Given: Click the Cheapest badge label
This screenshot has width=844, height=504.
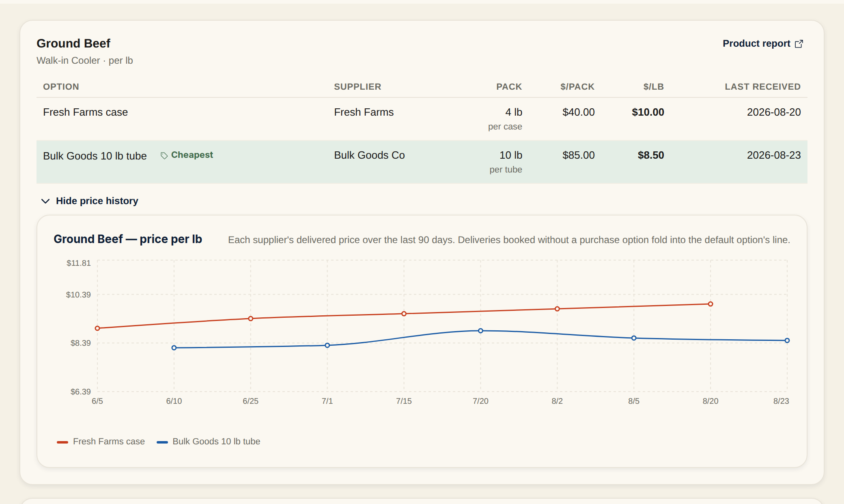Looking at the screenshot, I should click(x=192, y=155).
